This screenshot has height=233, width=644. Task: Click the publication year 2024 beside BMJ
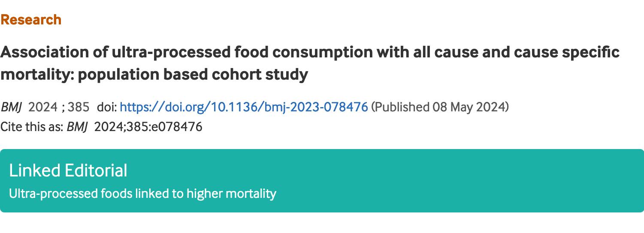click(x=42, y=107)
